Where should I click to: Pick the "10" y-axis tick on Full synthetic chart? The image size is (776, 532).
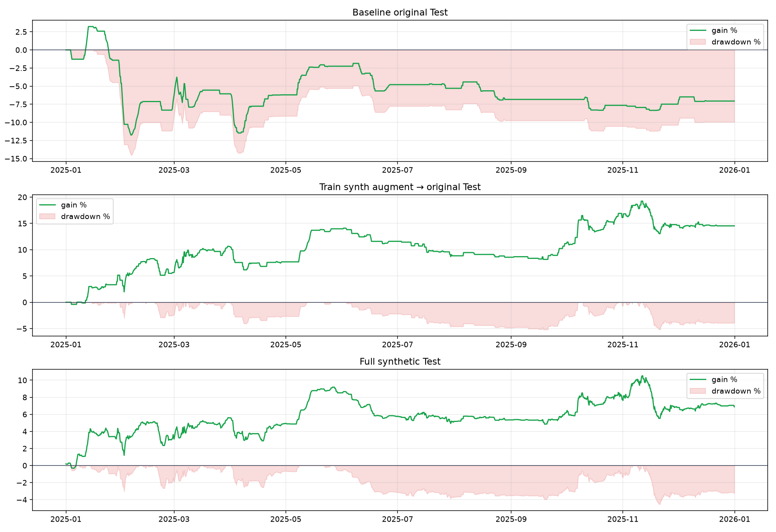pos(23,380)
